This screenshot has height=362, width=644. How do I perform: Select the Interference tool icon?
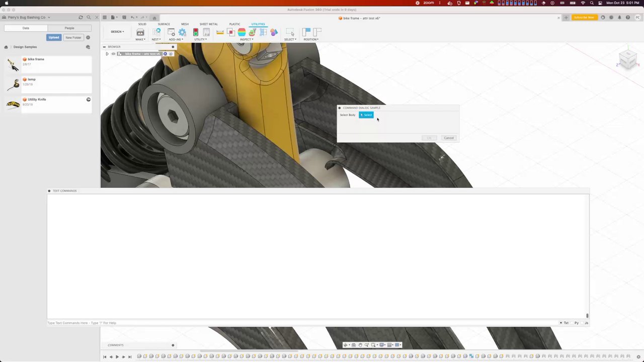click(231, 32)
